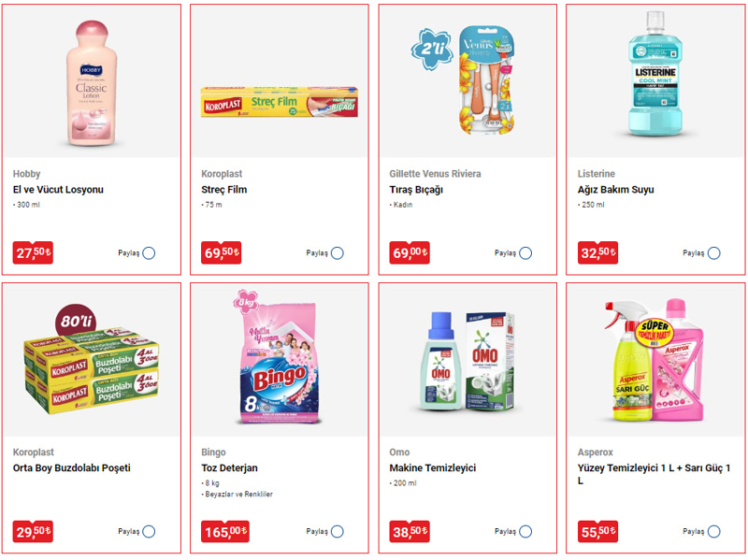The image size is (748, 560).
Task: Toggle Paylaş circle for Koroplast Buzdolabı Poşeti
Action: (149, 531)
